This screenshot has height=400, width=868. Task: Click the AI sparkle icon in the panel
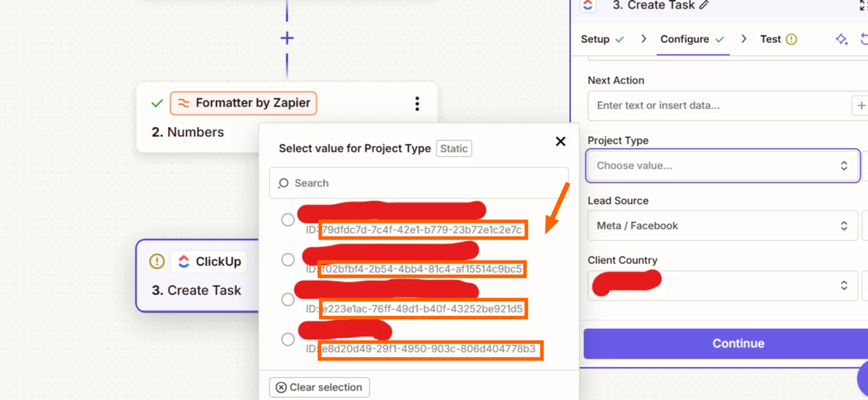pyautogui.click(x=841, y=39)
